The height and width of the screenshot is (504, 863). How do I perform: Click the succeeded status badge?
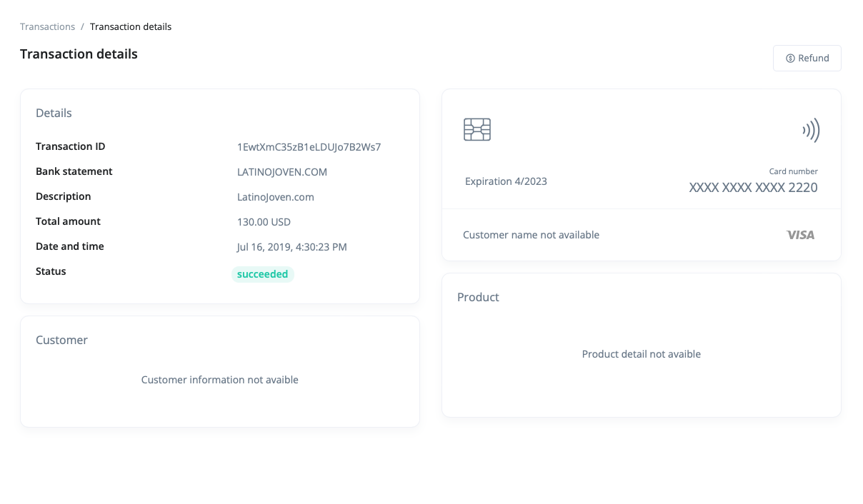click(x=262, y=274)
